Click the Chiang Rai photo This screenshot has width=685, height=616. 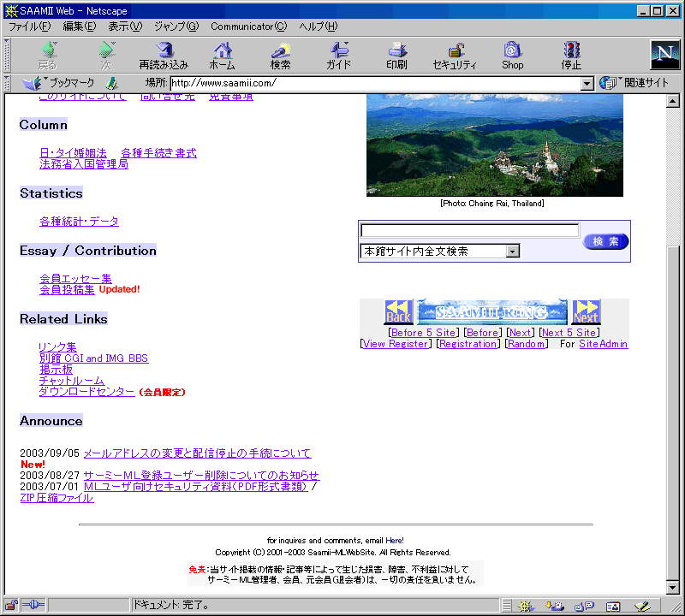(495, 145)
